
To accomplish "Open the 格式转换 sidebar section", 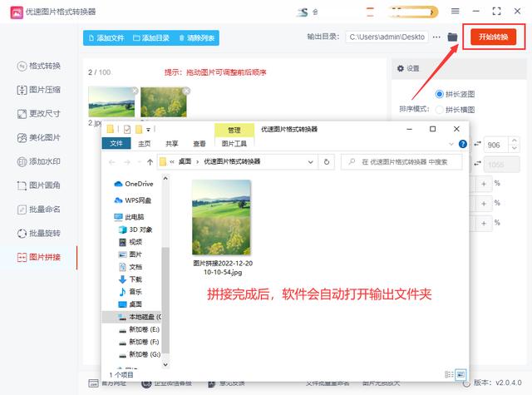I will click(x=39, y=66).
